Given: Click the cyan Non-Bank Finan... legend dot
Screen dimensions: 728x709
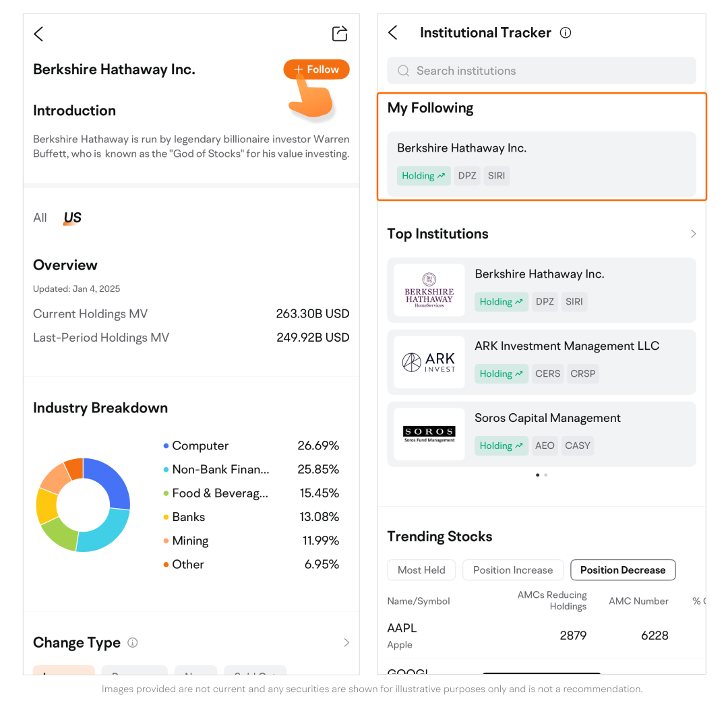Looking at the screenshot, I should pos(166,470).
